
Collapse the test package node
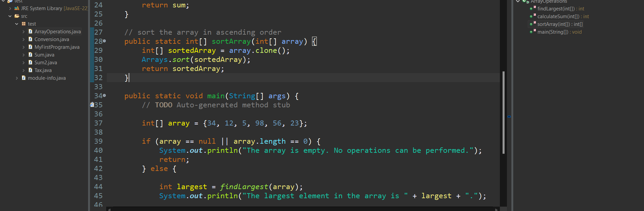(17, 24)
